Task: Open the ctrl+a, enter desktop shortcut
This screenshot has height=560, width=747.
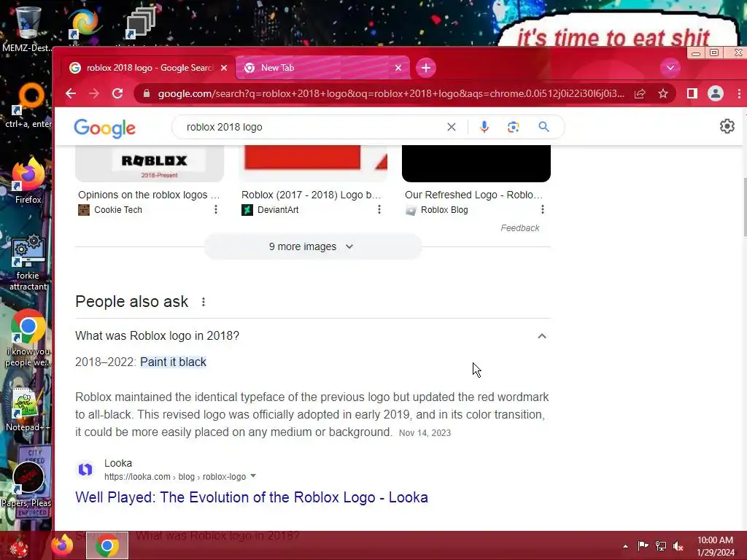Action: click(x=28, y=106)
